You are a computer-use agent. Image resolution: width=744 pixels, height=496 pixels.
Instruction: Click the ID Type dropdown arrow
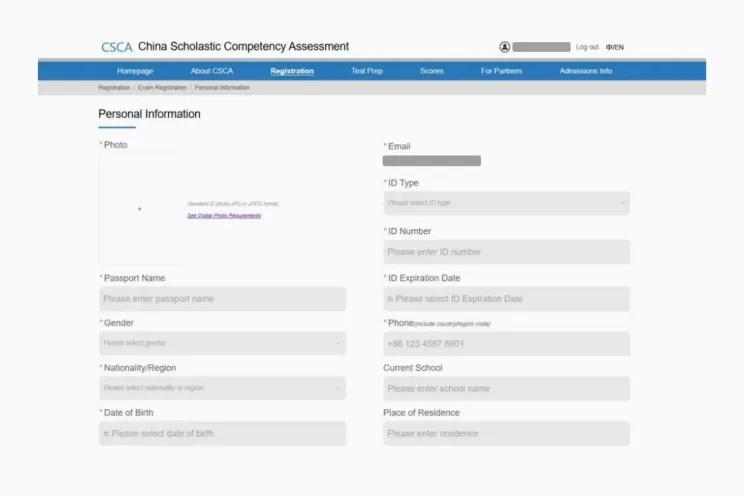point(622,203)
